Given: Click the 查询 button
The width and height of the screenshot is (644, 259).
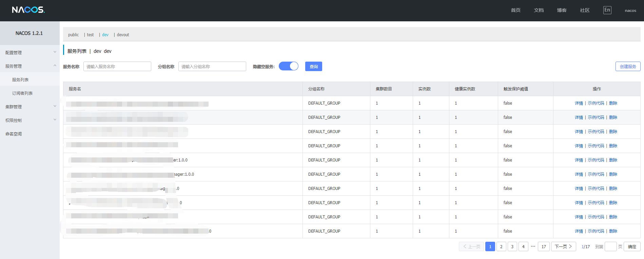Looking at the screenshot, I should [314, 66].
